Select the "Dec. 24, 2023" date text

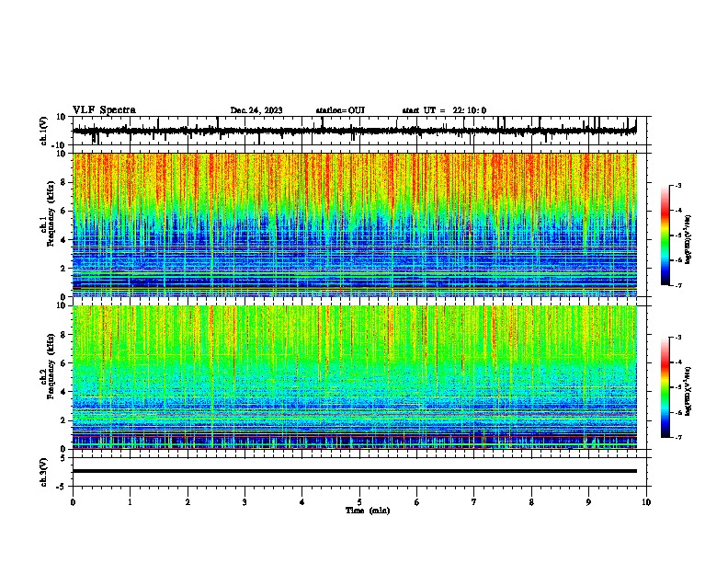click(256, 110)
